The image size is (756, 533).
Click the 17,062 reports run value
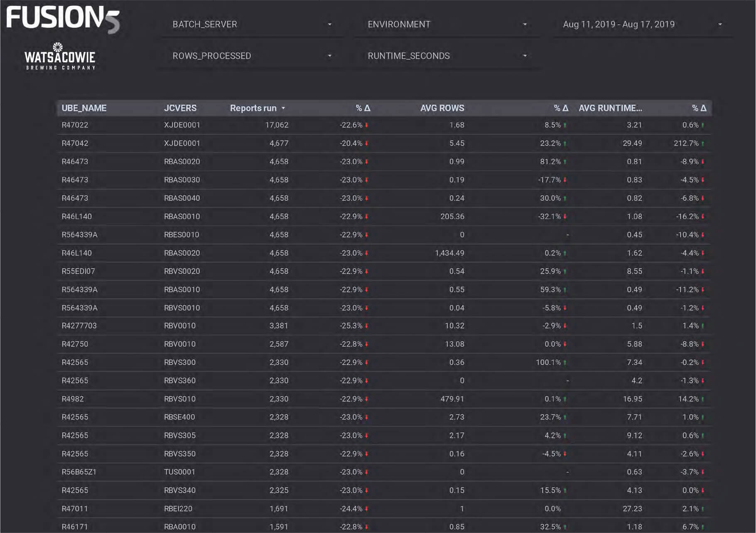(277, 125)
